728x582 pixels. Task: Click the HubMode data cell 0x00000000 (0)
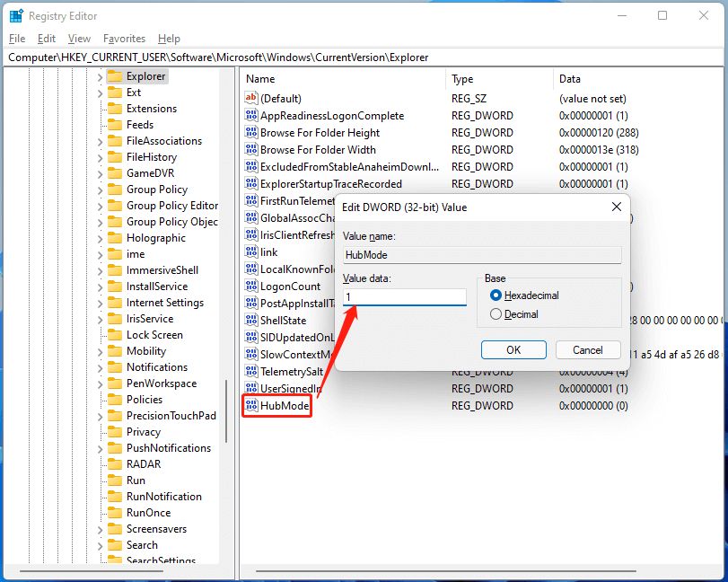point(593,405)
